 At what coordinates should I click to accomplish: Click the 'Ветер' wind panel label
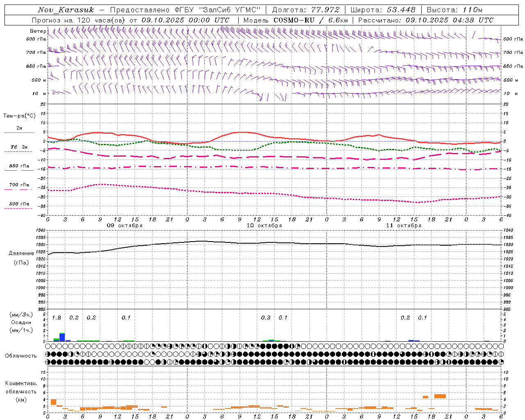pos(38,31)
